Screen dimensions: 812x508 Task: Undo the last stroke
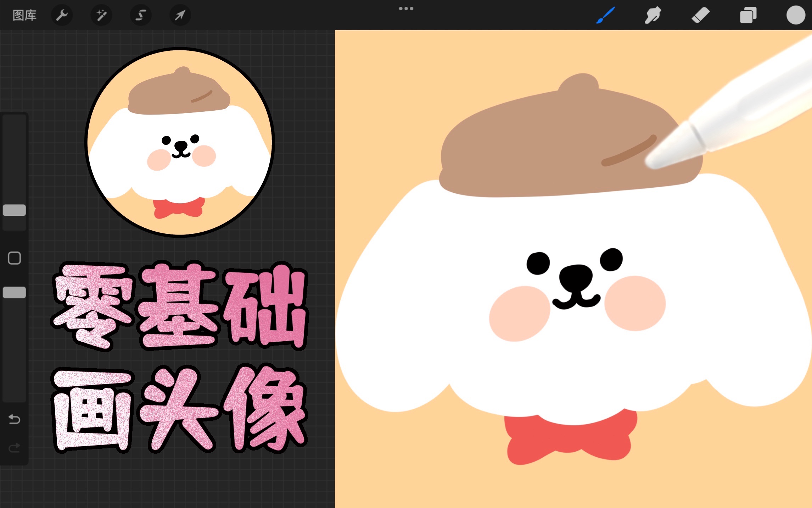pyautogui.click(x=14, y=419)
